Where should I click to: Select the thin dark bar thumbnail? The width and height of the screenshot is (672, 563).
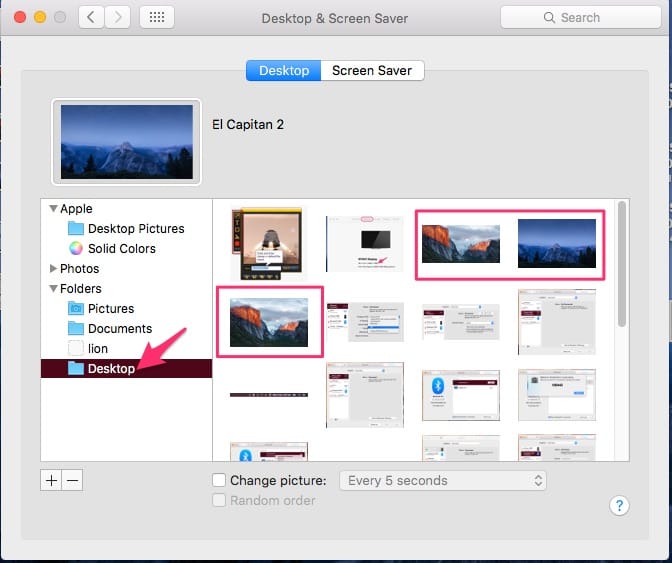(269, 395)
